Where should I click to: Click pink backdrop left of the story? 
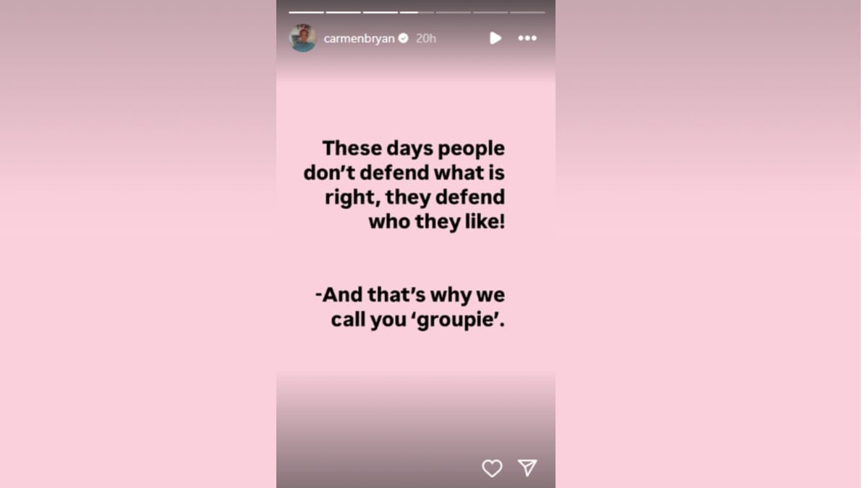(137, 244)
